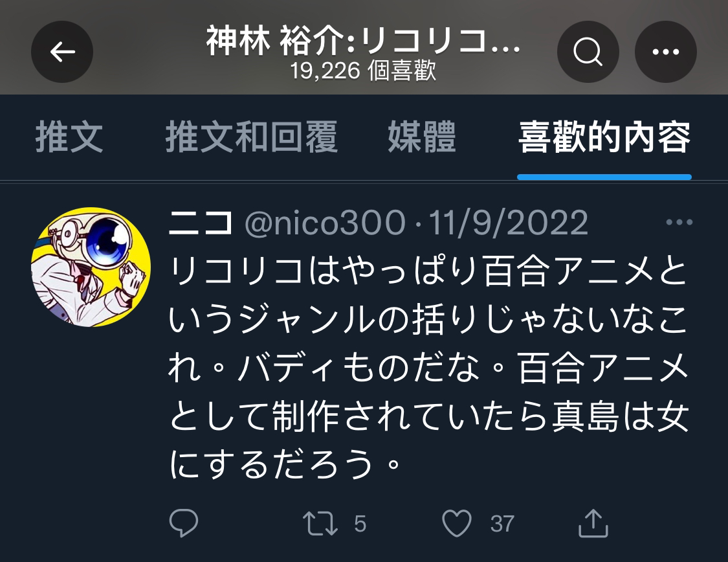
Task: Switch to the 推文 tab
Action: click(x=69, y=137)
